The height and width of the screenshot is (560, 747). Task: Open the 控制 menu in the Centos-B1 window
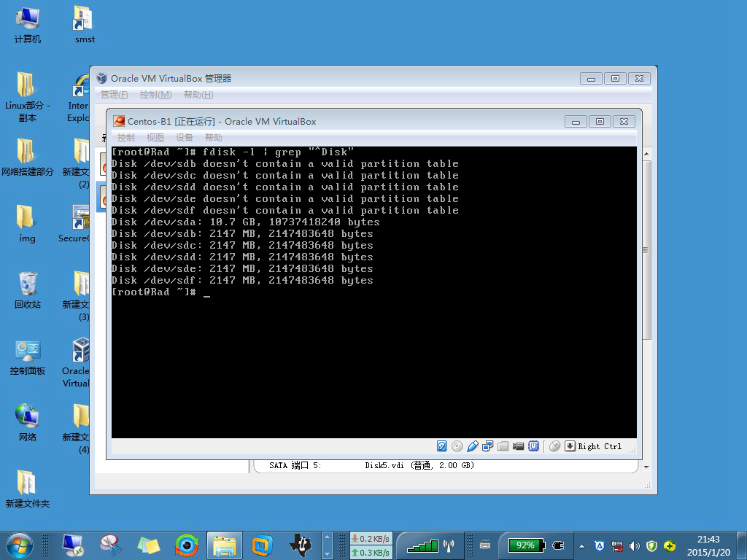(x=125, y=138)
